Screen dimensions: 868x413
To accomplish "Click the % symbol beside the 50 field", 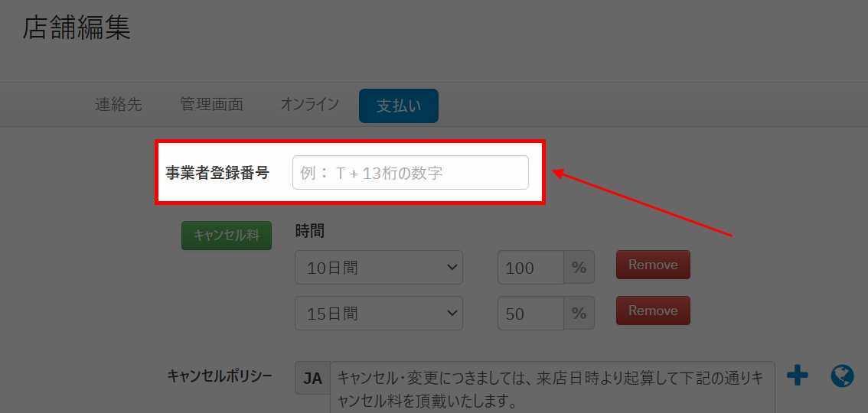I will point(579,314).
